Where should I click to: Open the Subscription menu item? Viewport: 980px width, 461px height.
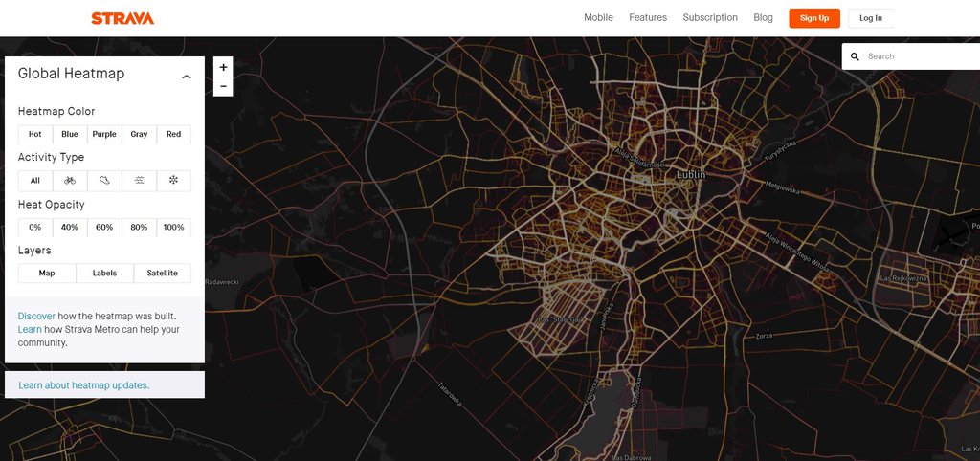710,17
